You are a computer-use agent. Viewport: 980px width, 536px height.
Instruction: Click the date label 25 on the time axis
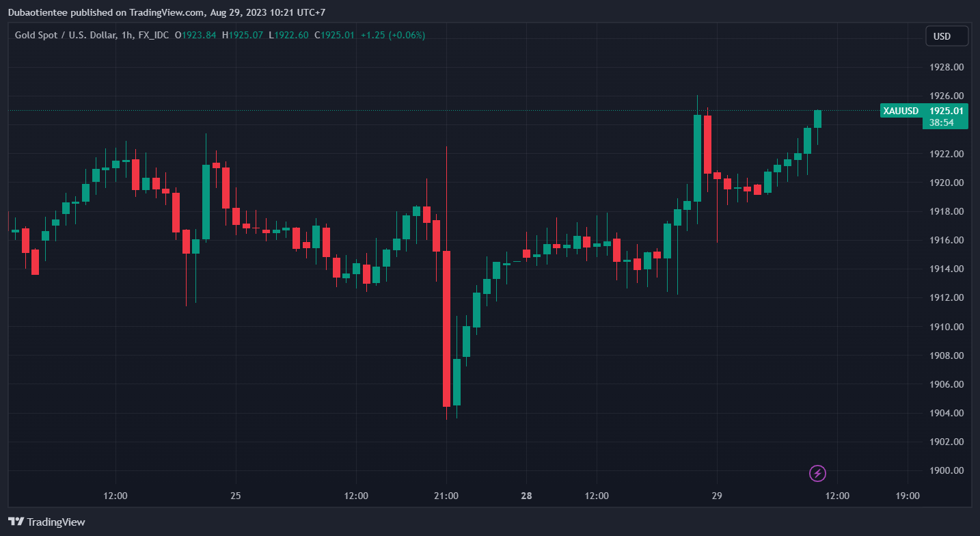pos(236,496)
